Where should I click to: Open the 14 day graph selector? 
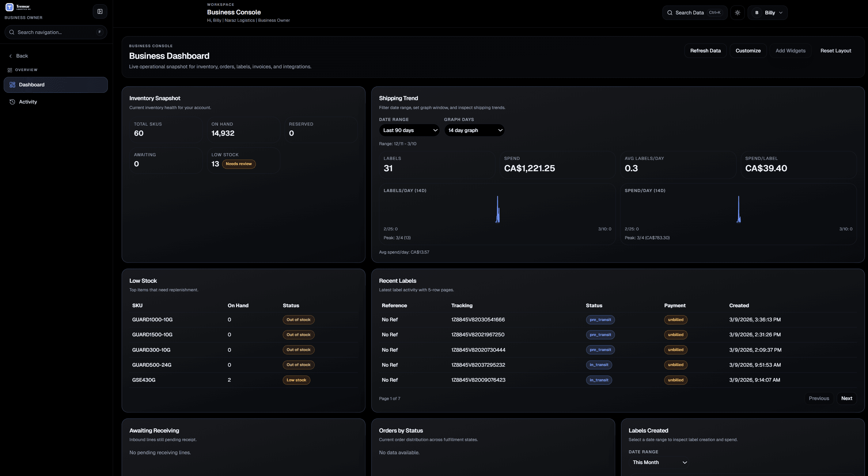point(474,130)
